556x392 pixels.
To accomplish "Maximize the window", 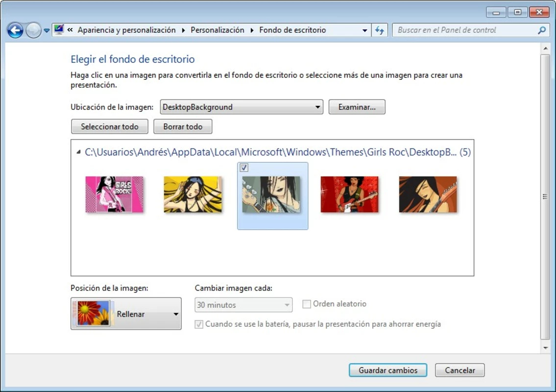I will coord(517,12).
